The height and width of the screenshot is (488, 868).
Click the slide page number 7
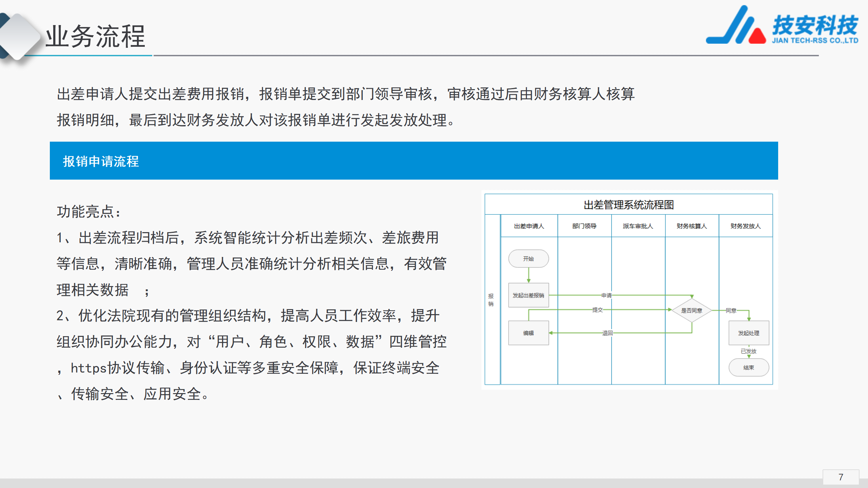pos(841,477)
